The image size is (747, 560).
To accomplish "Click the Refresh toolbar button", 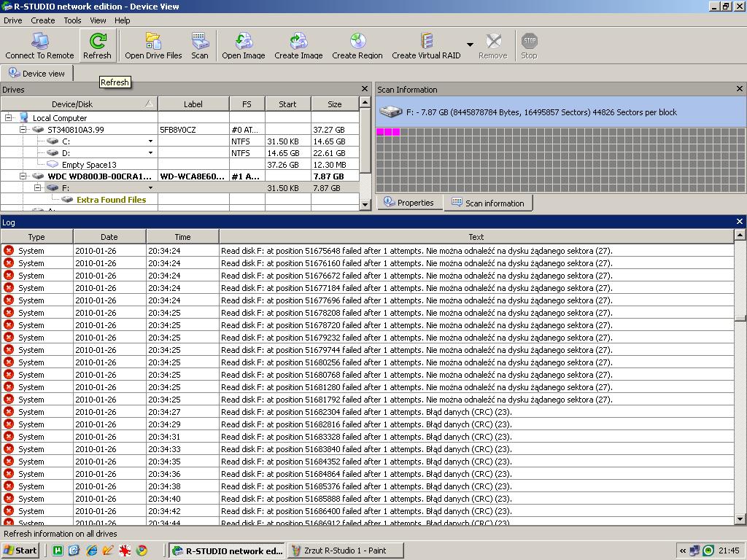I will (97, 46).
